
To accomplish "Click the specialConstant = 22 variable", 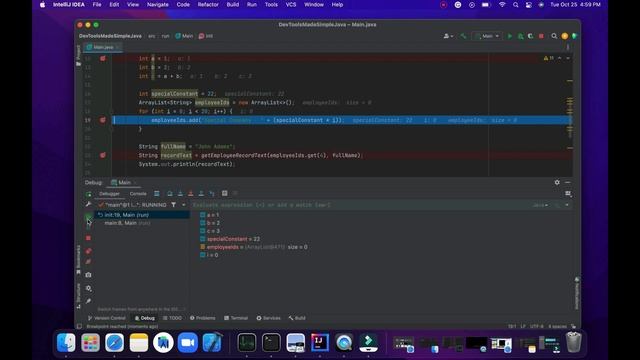I will pyautogui.click(x=233, y=239).
